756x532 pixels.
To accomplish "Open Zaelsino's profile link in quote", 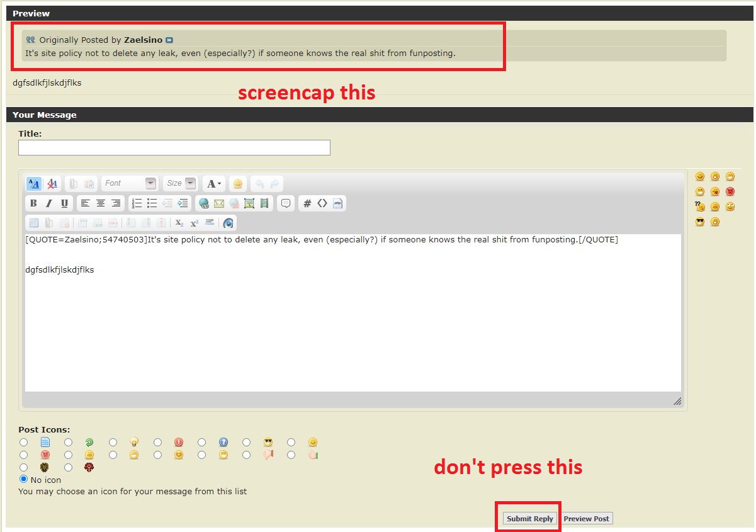I will tap(143, 40).
